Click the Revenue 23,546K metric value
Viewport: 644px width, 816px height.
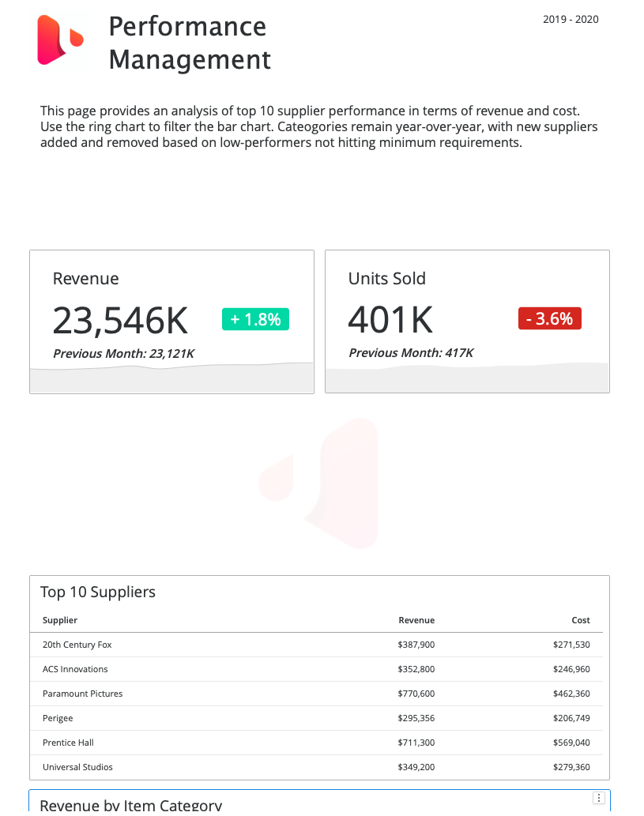coord(121,320)
